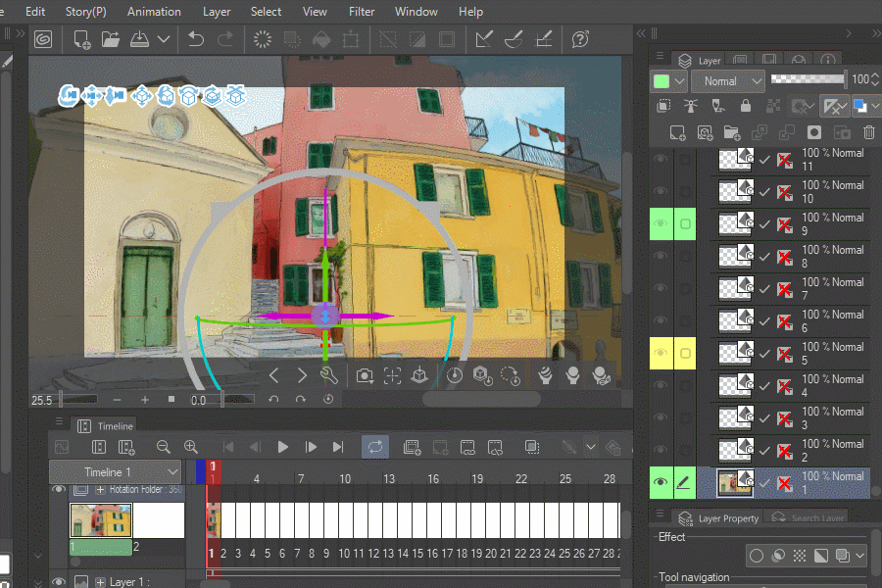Open the Normal blending mode dropdown
This screenshot has width=882, height=588.
[x=727, y=81]
